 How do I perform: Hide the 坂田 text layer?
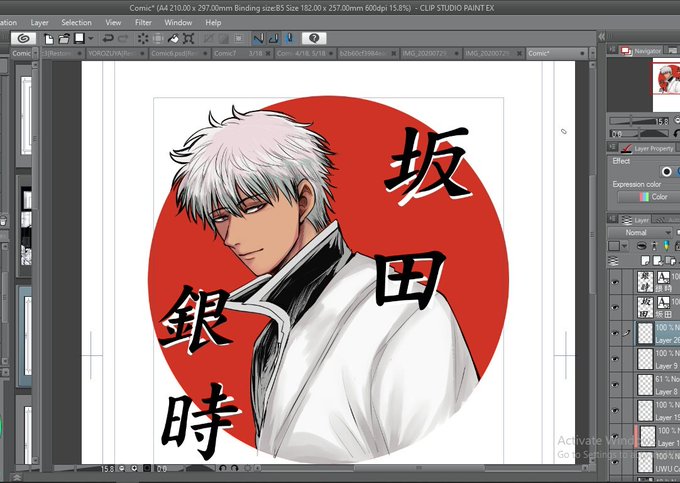615,307
